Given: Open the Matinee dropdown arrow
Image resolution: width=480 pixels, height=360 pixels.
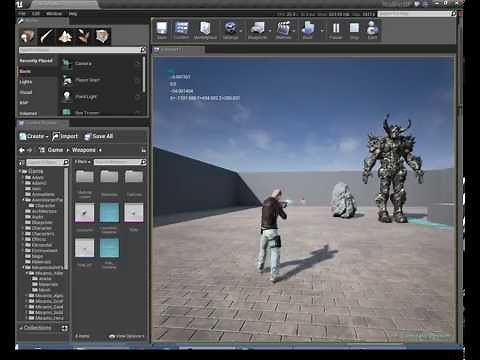Looking at the screenshot, I should pos(294,31).
